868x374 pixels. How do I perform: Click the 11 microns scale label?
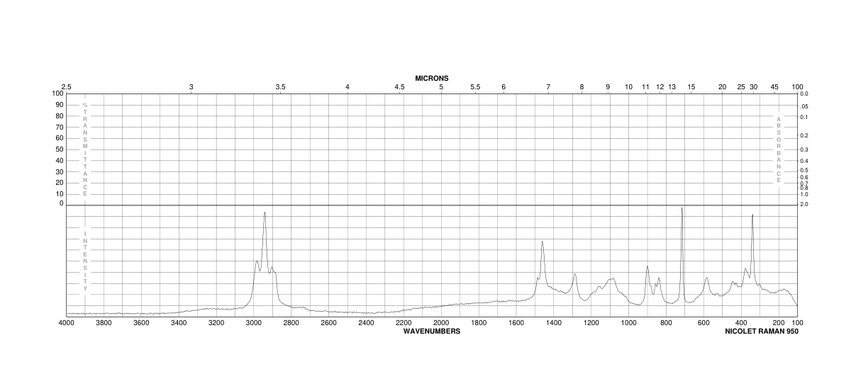pyautogui.click(x=646, y=86)
